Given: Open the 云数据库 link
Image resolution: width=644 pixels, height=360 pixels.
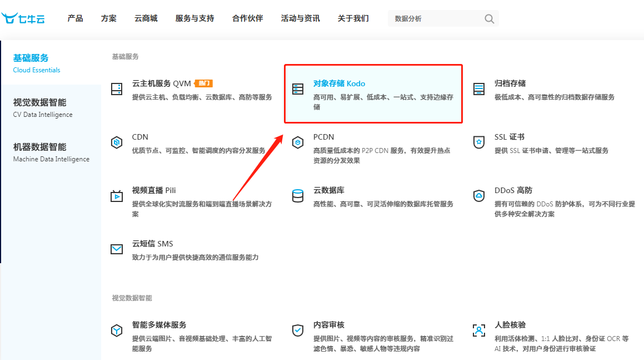Looking at the screenshot, I should (329, 190).
